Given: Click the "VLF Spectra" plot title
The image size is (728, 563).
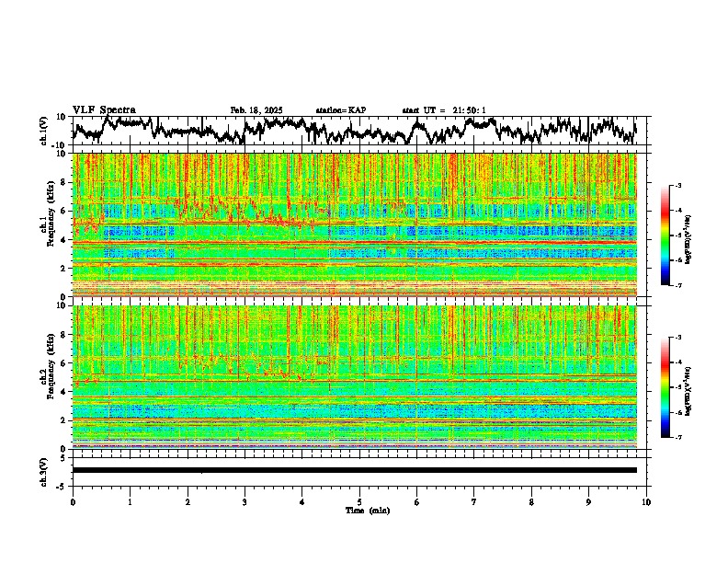Looking at the screenshot, I should [104, 110].
